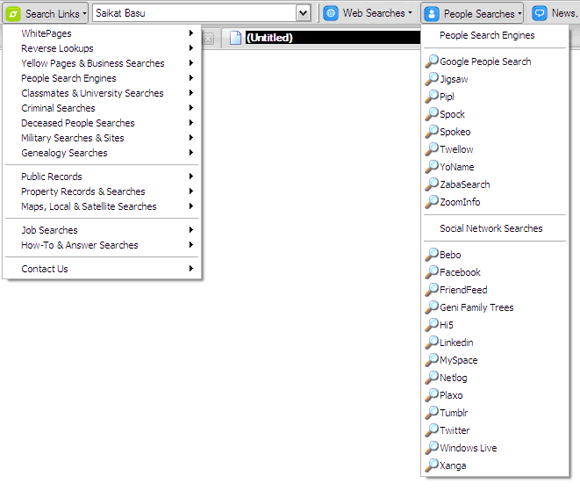Click the magnifier icon beside Spock
The image size is (580, 498).
point(431,114)
